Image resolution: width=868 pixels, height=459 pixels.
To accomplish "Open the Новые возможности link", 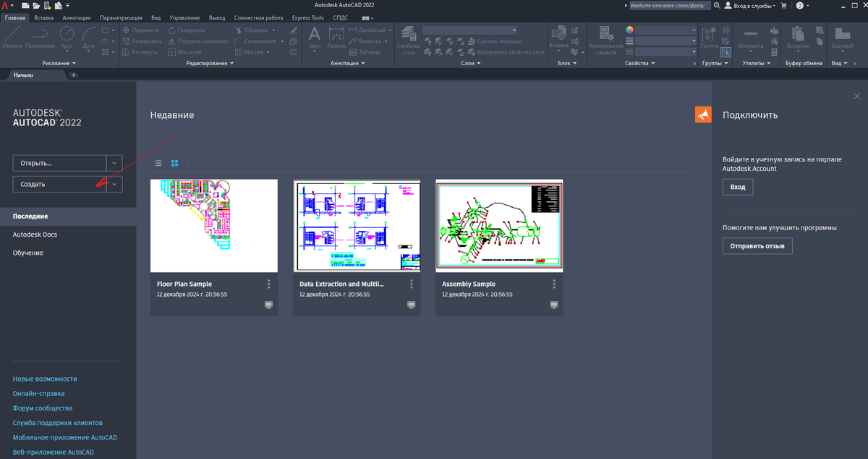I will tap(45, 379).
